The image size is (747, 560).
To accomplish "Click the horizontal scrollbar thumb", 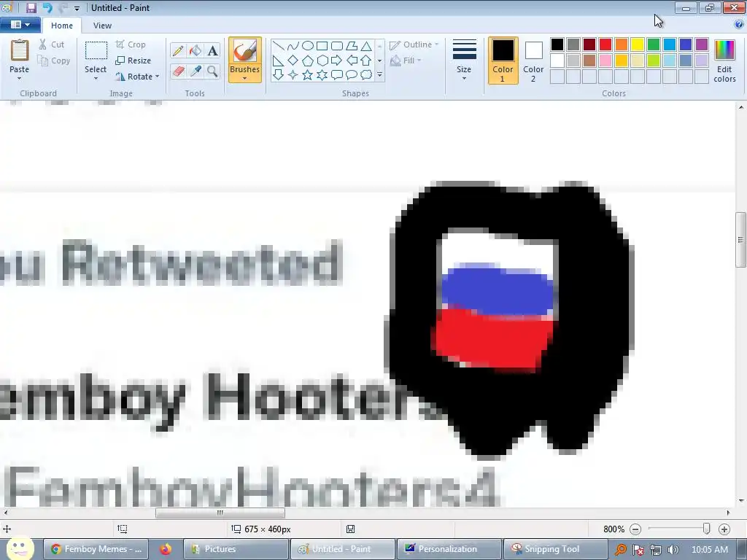I will tap(220, 513).
